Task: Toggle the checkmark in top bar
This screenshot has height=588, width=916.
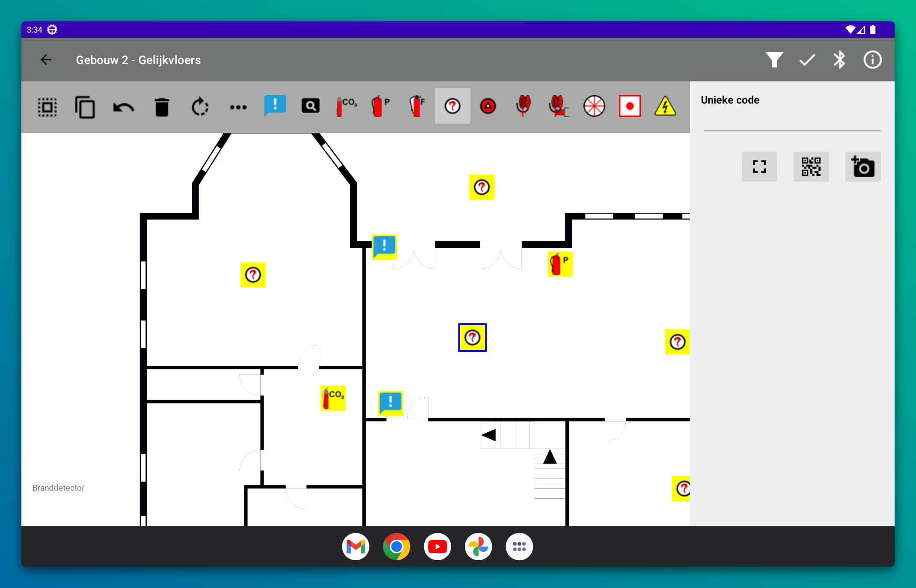Action: 807,60
